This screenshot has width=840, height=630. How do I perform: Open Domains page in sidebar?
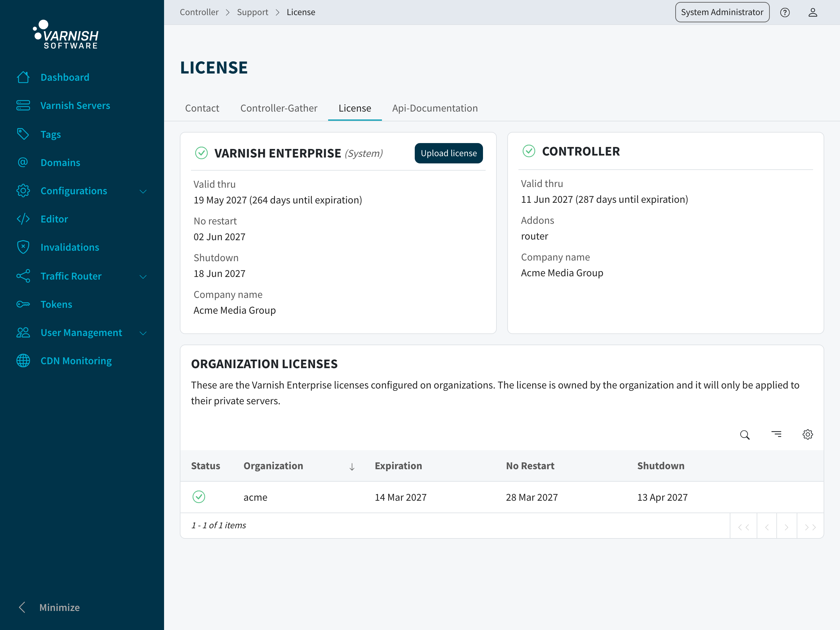[x=60, y=162]
